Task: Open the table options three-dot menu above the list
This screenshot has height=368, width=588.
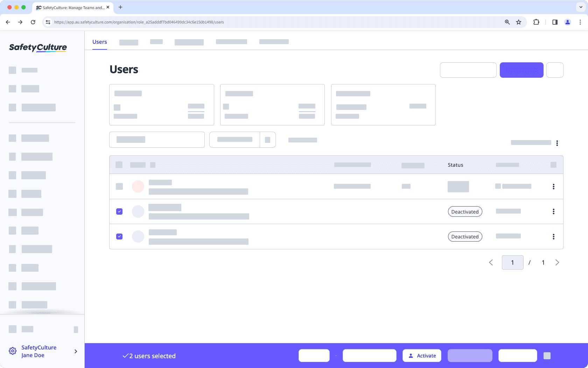Action: click(558, 143)
